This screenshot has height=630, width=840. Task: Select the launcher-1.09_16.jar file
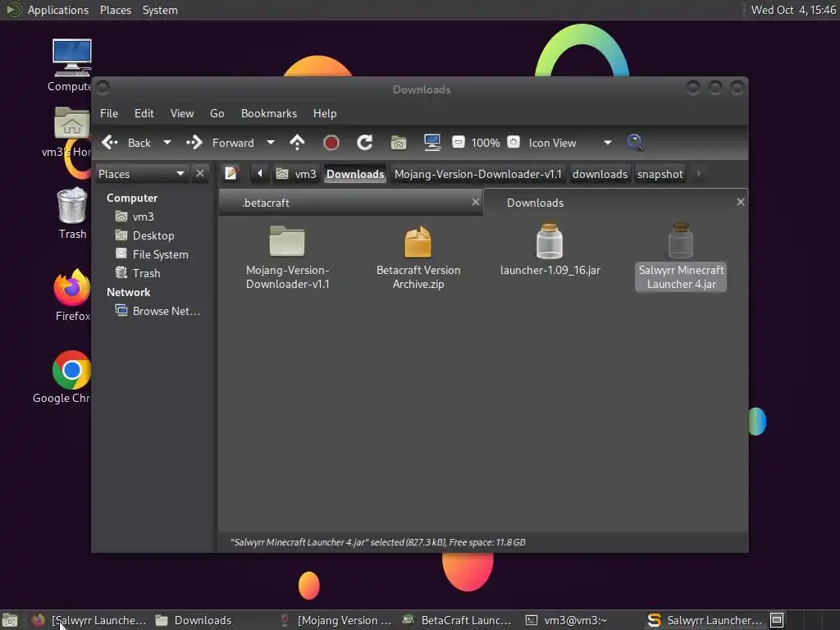click(x=550, y=250)
